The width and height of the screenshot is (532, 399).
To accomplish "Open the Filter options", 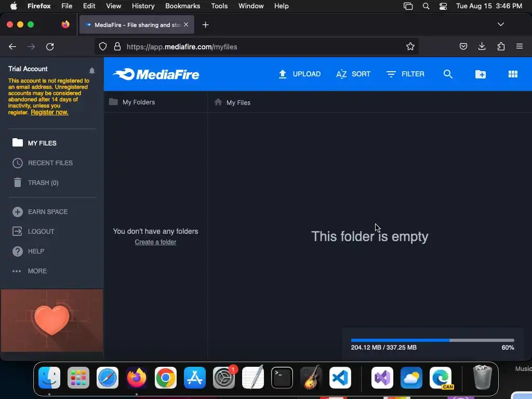I will 405,74.
